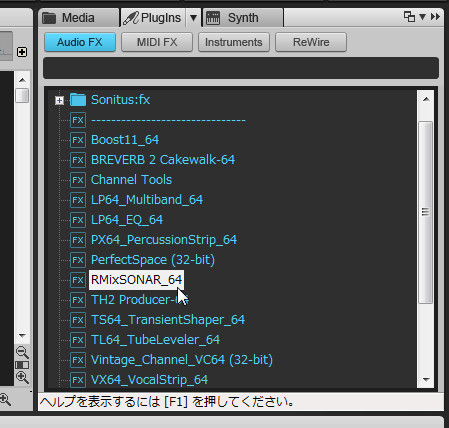
Task: Click the plus box icon on left pane
Action: [x=22, y=52]
